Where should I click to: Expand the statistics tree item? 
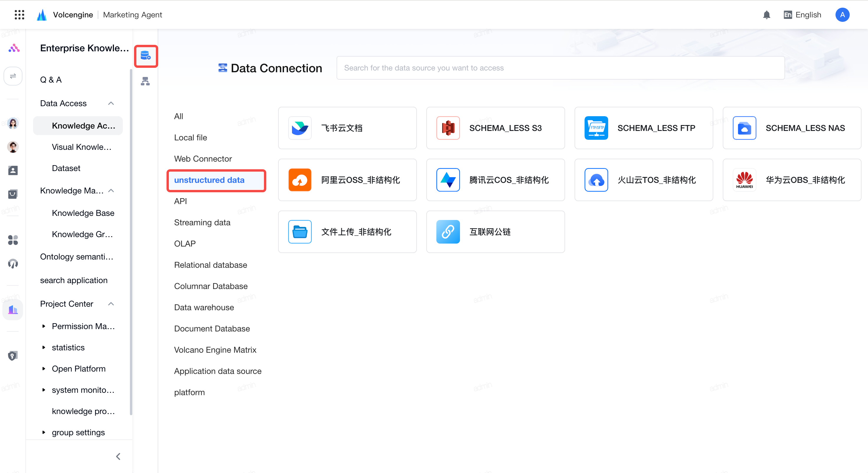(x=44, y=347)
